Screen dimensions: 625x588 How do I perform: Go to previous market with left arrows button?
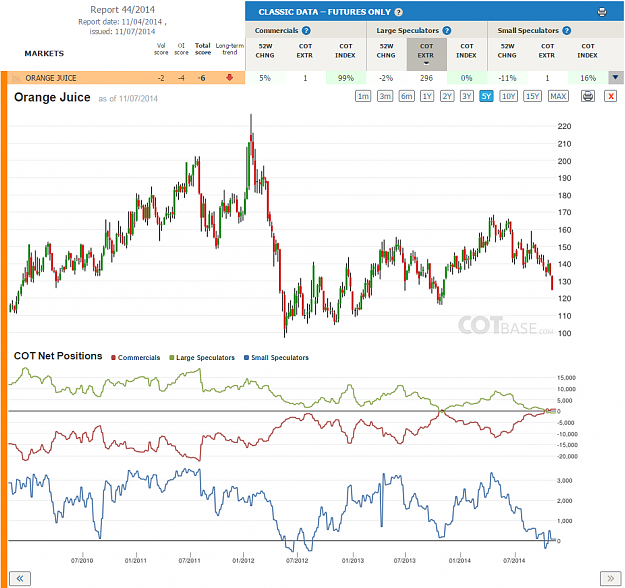point(20,578)
